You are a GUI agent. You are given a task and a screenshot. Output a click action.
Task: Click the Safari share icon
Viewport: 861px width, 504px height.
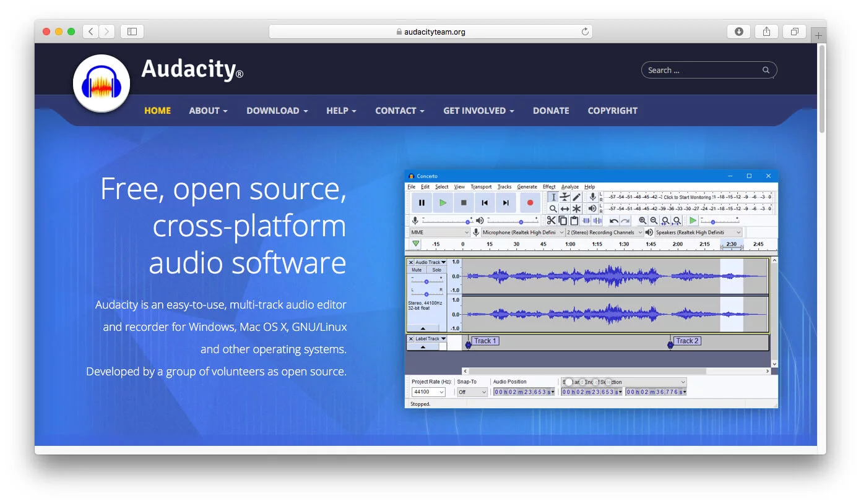tap(766, 32)
